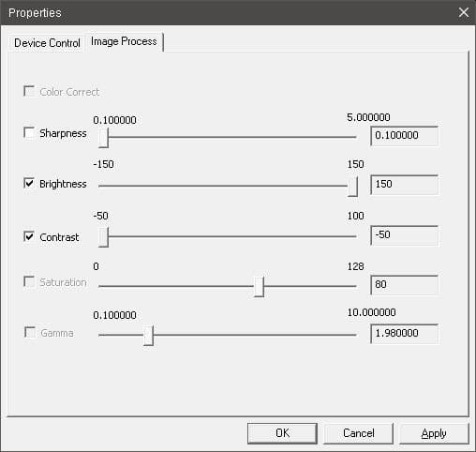This screenshot has width=476, height=452.
Task: Toggle the Saturation checkbox
Action: tap(29, 281)
